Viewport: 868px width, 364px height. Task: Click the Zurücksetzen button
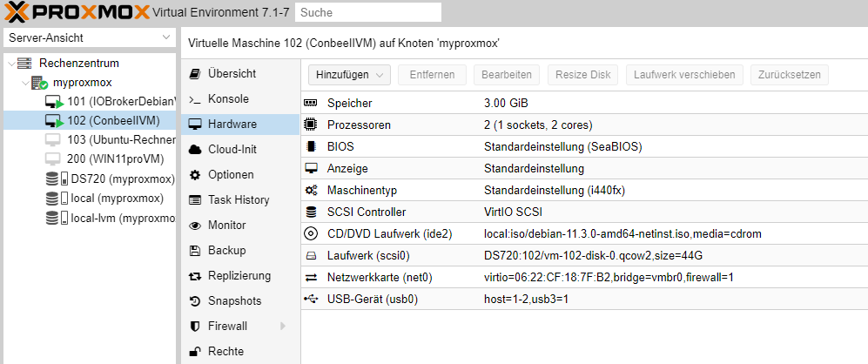pos(790,75)
